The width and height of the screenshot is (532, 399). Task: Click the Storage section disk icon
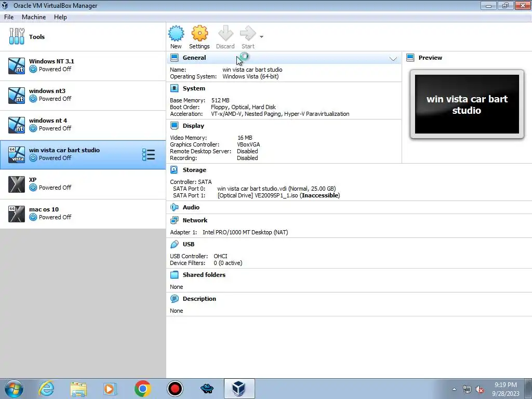pos(174,170)
